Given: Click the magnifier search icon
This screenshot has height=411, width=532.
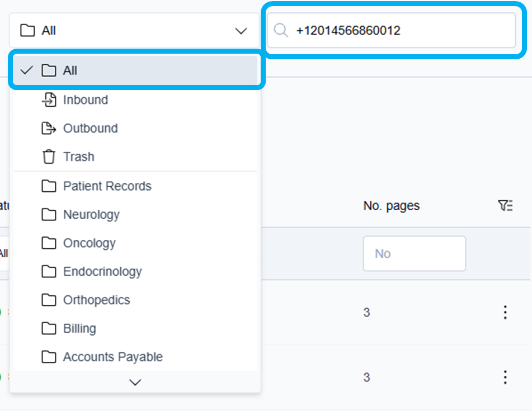Looking at the screenshot, I should click(281, 30).
